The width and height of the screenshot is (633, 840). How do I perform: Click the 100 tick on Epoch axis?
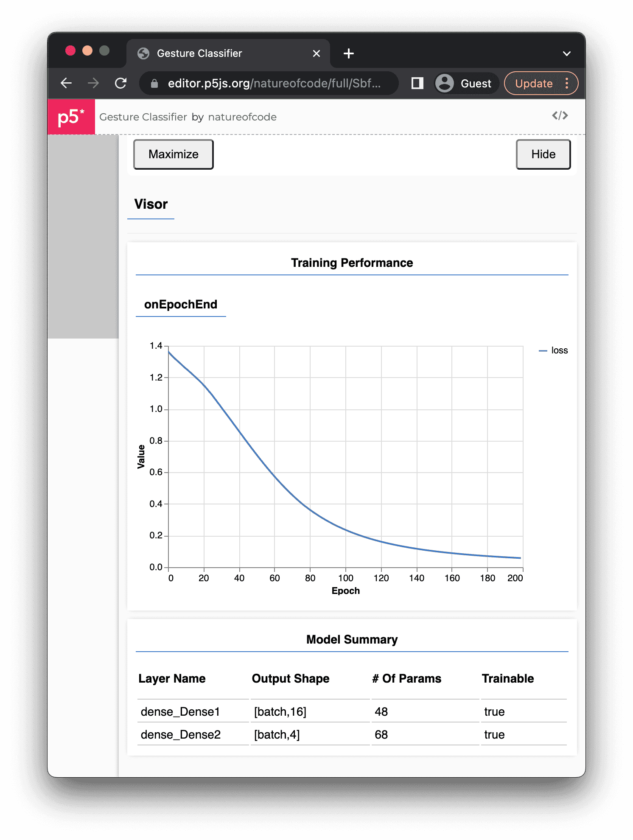tap(346, 578)
